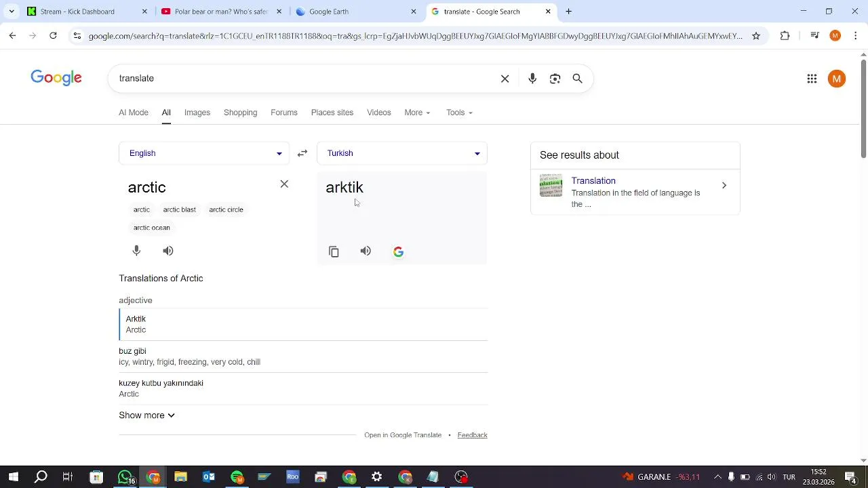Open Chrome three-dot menu

coord(856,36)
